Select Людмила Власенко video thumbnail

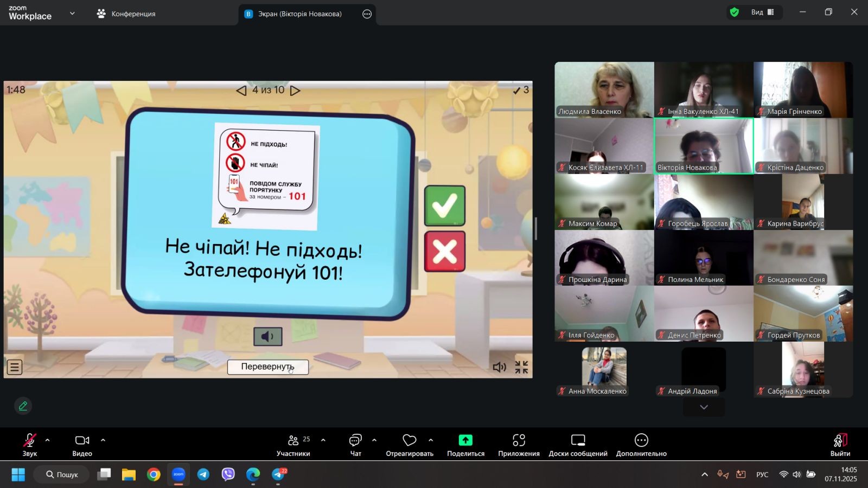click(604, 89)
